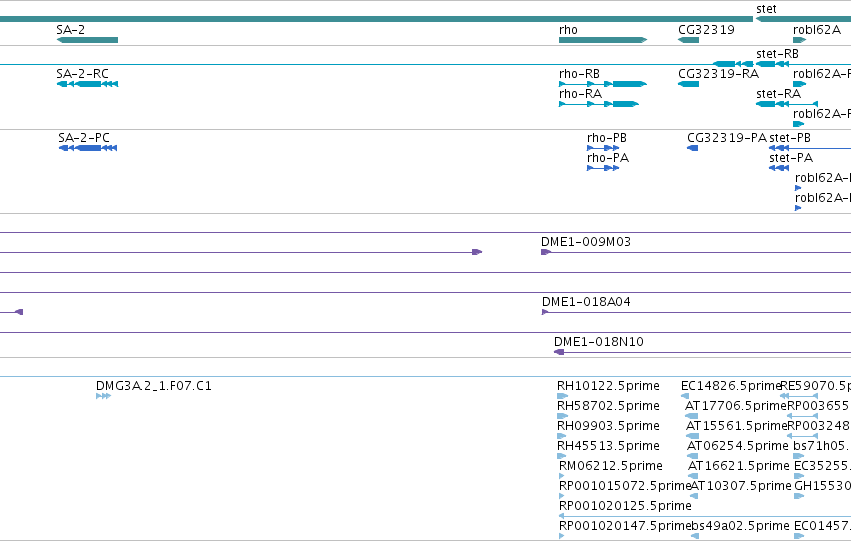Select the CG32319-RA transcript glyph
The image size is (851, 541).
689,84
